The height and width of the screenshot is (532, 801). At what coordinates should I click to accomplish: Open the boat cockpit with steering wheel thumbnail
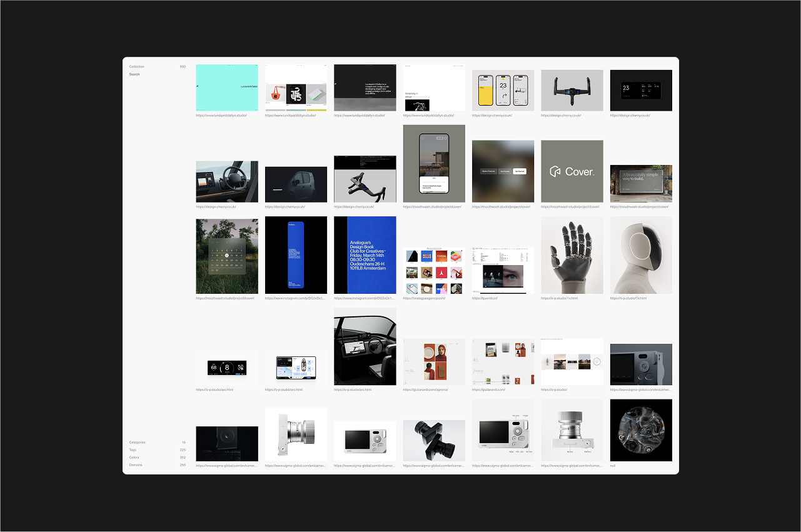(365, 346)
